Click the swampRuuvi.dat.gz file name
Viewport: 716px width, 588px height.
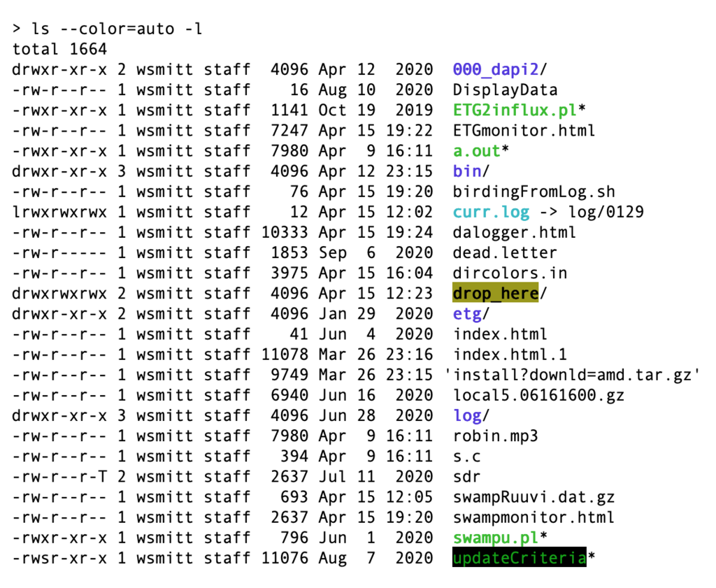(x=534, y=497)
